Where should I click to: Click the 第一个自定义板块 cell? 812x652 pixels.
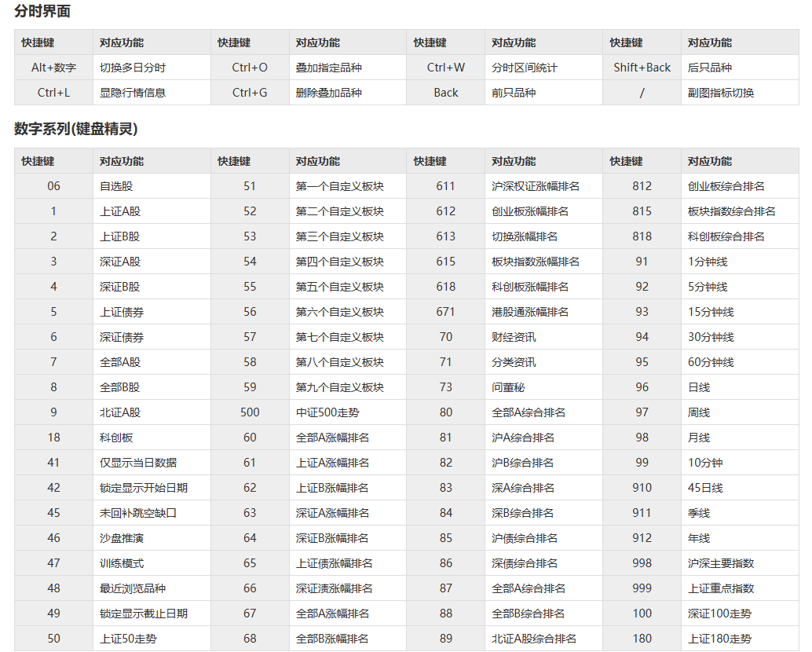(x=347, y=186)
